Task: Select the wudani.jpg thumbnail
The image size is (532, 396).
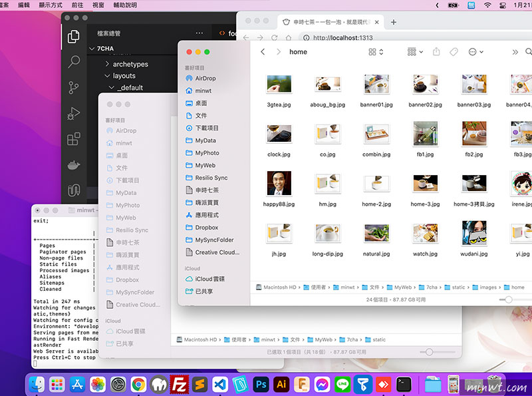Action: [474, 233]
